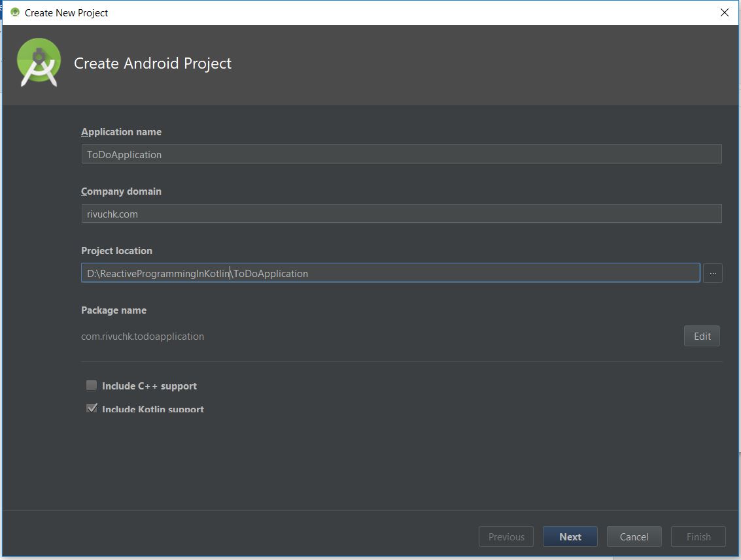Click the small title bar app icon

[15, 12]
